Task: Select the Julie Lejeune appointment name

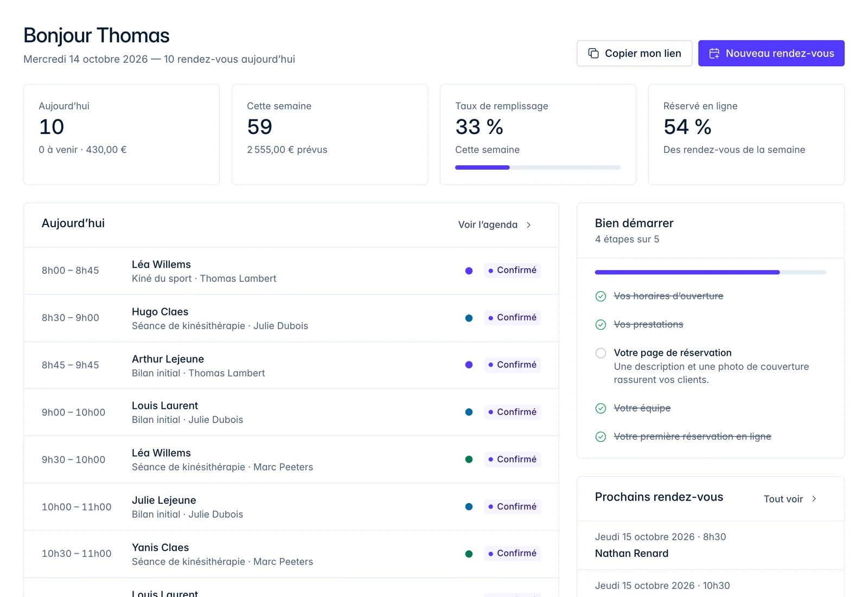Action: [x=164, y=500]
